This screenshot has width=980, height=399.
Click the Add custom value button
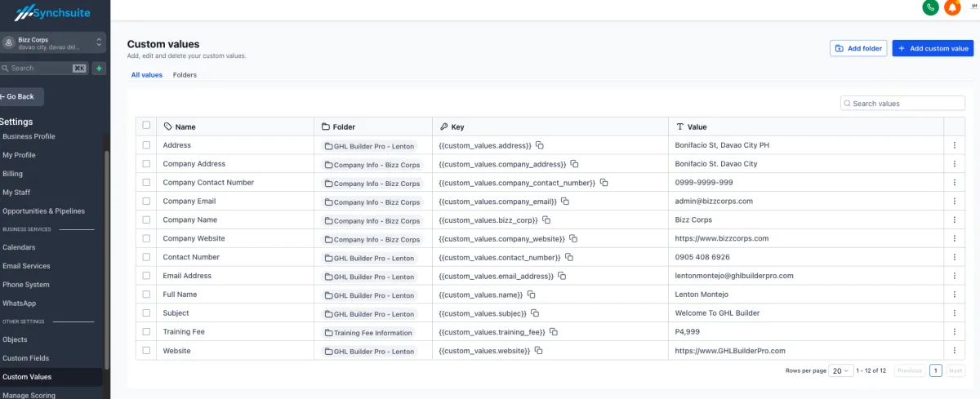(933, 48)
